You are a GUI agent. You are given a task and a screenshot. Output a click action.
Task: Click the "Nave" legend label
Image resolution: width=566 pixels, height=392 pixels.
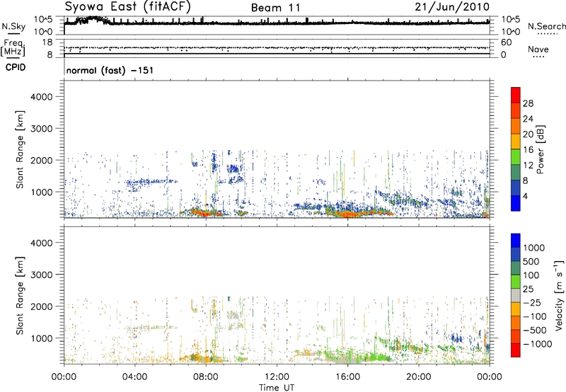pyautogui.click(x=538, y=49)
